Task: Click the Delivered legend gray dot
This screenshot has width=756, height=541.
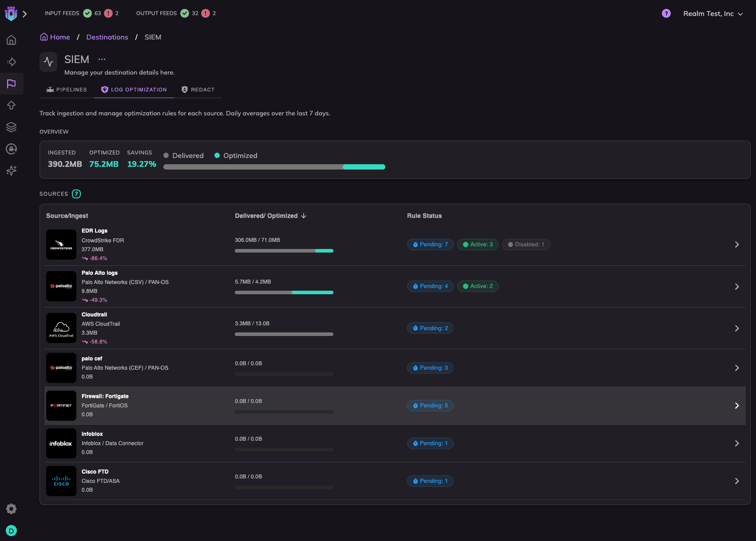Action: (x=166, y=155)
